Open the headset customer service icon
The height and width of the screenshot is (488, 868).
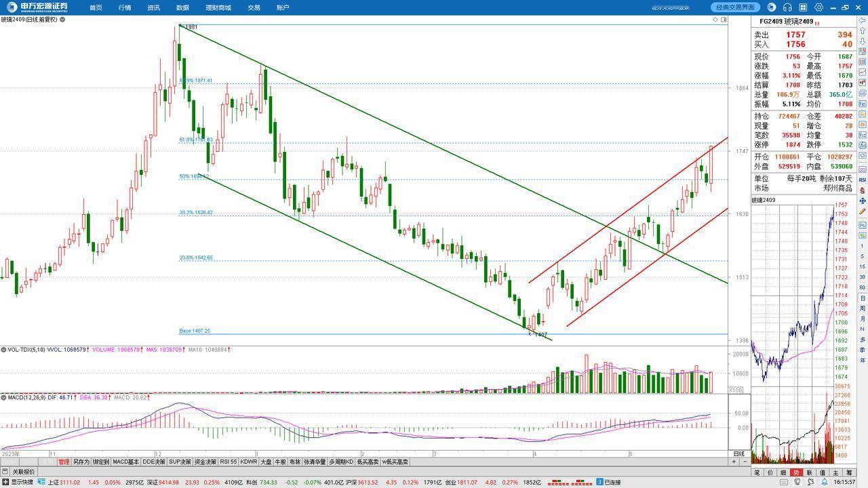point(787,7)
